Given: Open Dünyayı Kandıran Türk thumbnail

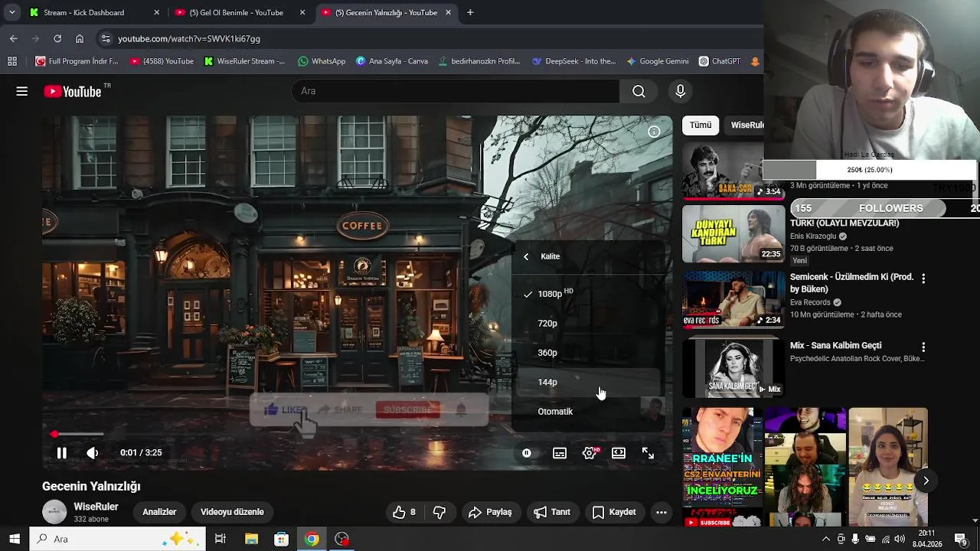Looking at the screenshot, I should point(733,233).
